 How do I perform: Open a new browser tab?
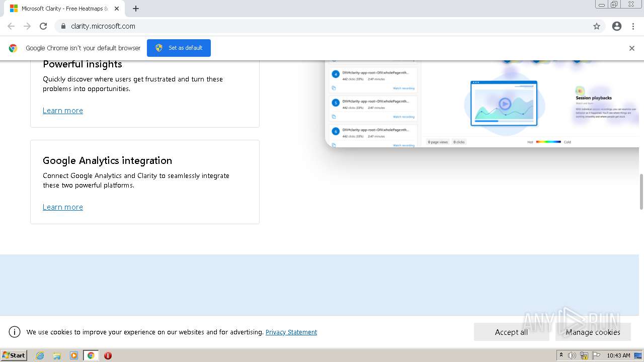[136, 9]
